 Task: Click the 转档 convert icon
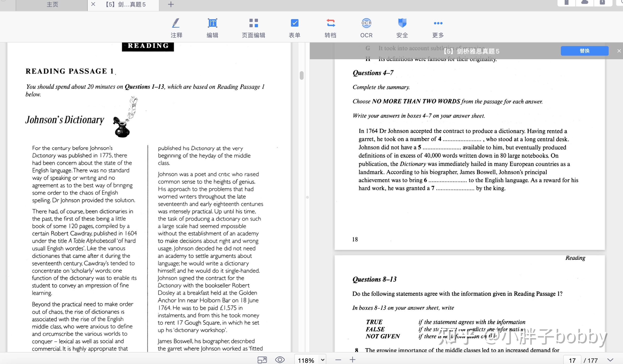[x=331, y=28]
